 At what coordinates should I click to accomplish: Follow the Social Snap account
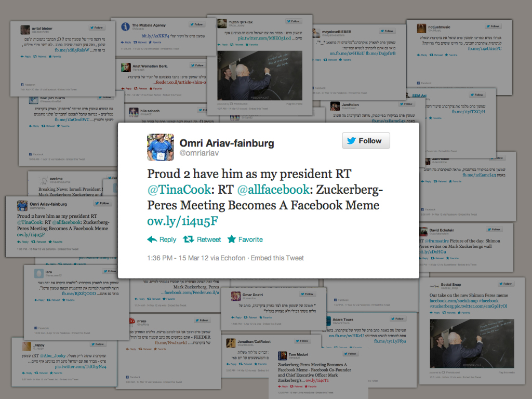[506, 284]
